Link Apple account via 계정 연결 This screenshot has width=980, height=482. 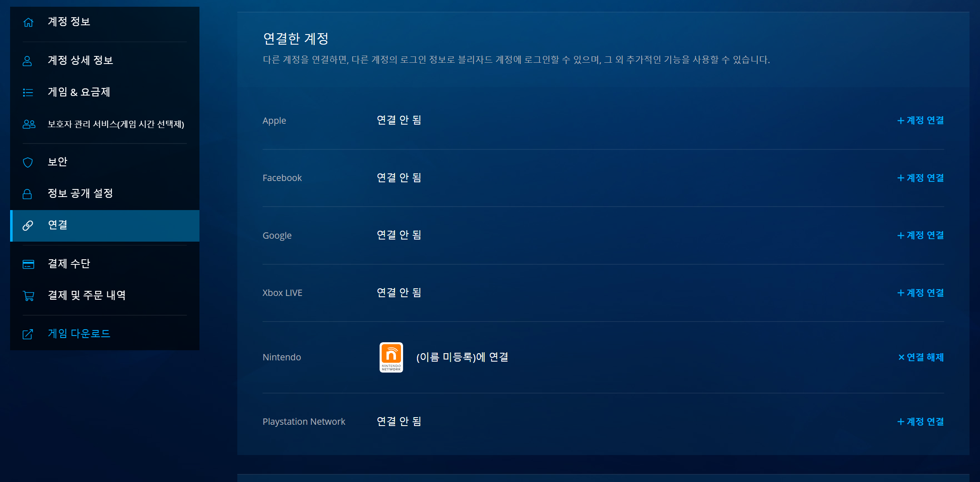(920, 120)
